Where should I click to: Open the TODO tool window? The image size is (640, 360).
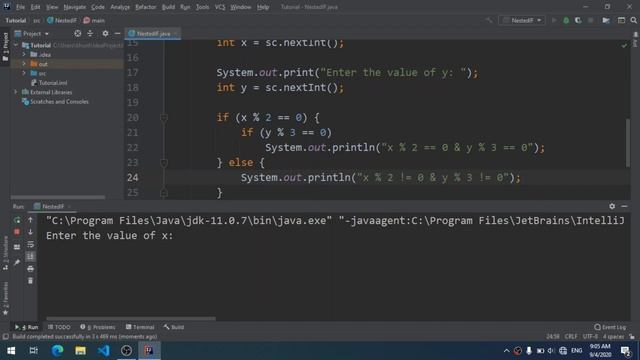coord(59,327)
